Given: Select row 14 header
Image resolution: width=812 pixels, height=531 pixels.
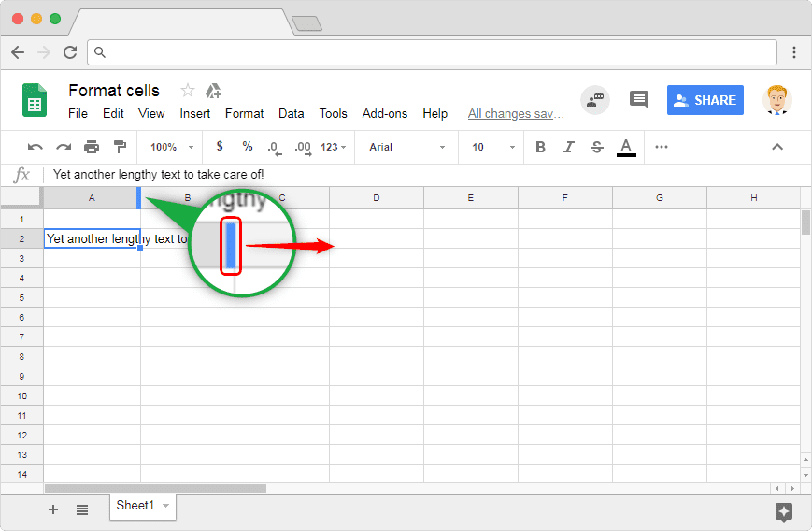Looking at the screenshot, I should click(x=21, y=475).
